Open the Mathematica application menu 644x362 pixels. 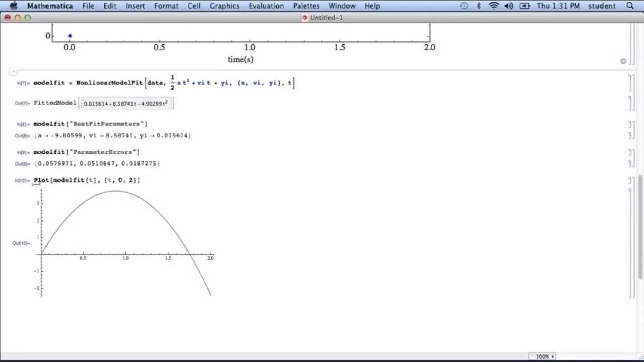50,6
